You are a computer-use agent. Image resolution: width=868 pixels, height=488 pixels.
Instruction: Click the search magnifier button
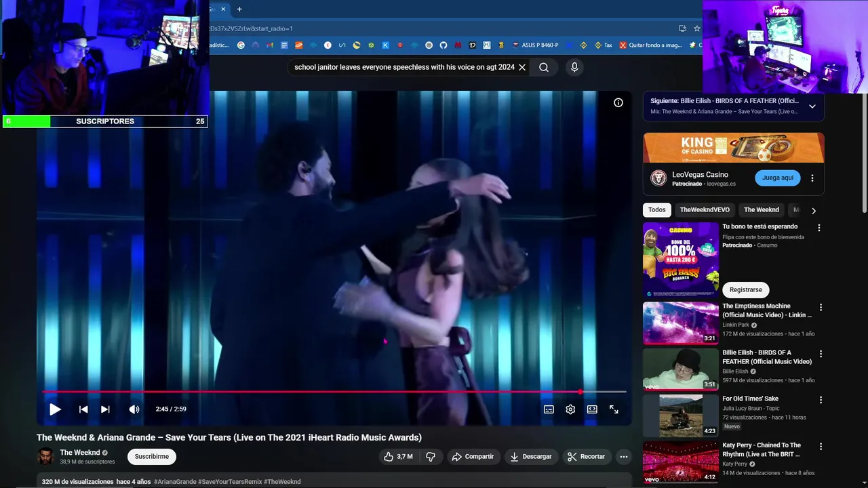point(544,67)
